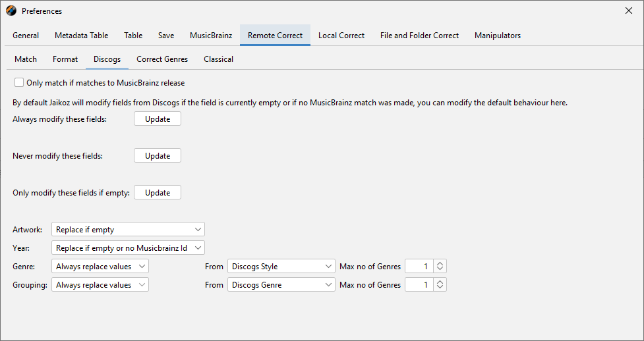Switch to the MusicBrainz tab
This screenshot has height=341, width=644.
(211, 36)
